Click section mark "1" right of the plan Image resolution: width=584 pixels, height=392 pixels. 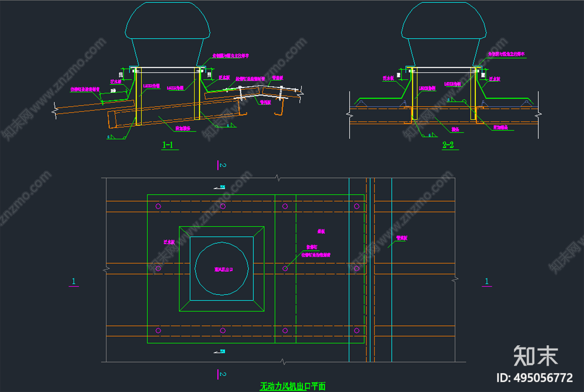click(487, 281)
